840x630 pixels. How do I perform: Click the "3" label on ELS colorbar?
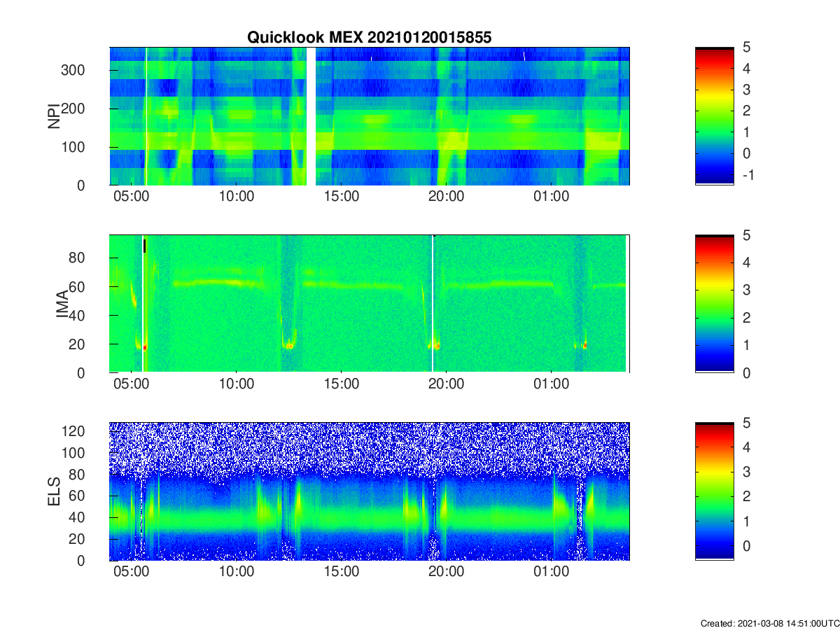tap(745, 471)
